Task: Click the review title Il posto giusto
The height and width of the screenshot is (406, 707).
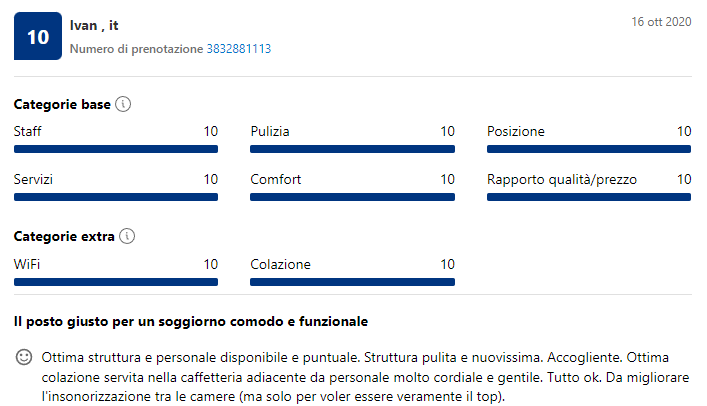Action: coord(191,322)
